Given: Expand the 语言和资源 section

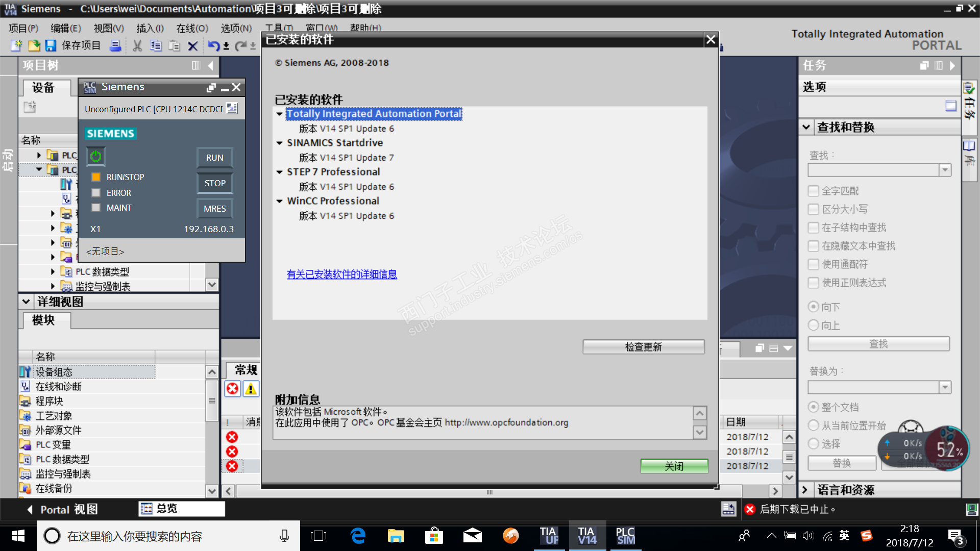Looking at the screenshot, I should [805, 490].
